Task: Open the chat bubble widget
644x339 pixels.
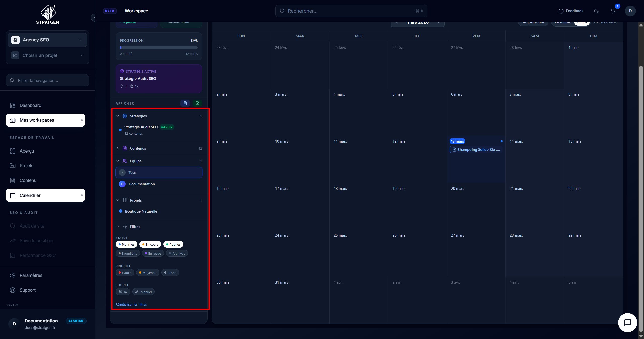Action: (627, 322)
